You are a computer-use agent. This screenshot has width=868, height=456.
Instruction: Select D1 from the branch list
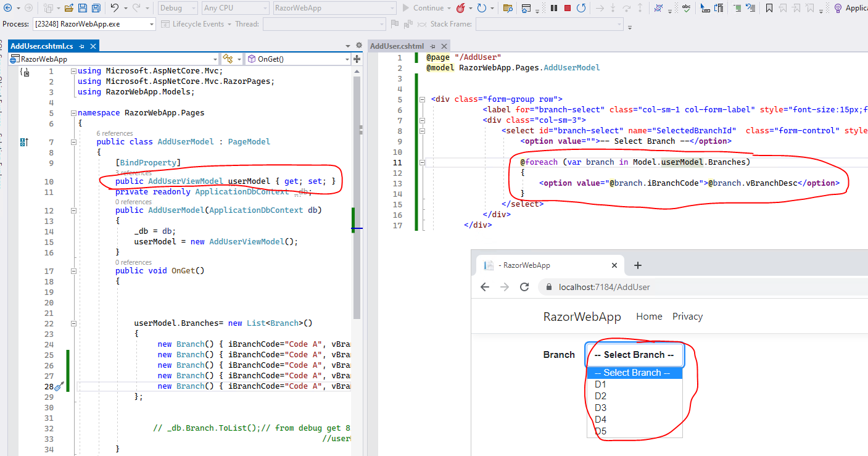click(634, 384)
